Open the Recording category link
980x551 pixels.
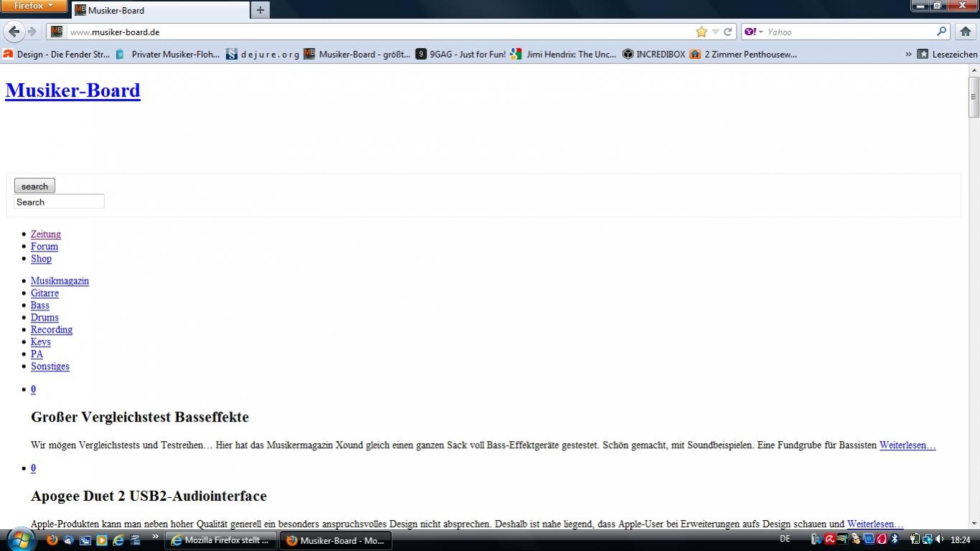point(52,330)
